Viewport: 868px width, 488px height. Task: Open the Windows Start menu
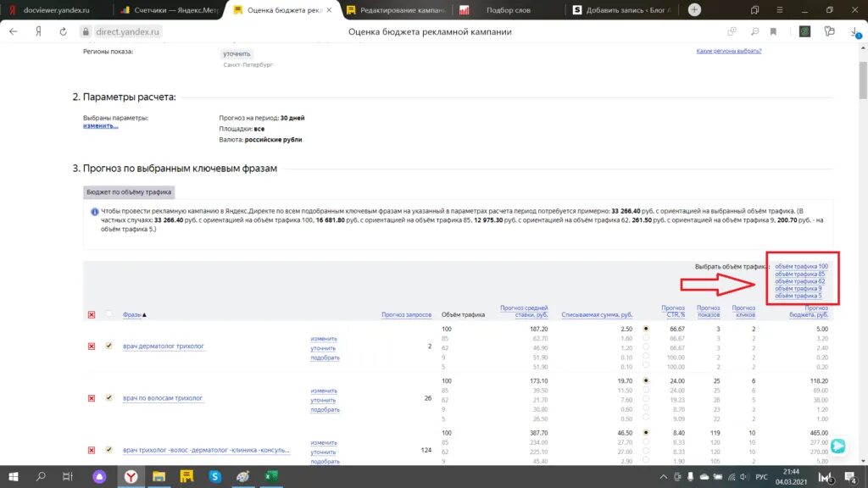(x=14, y=476)
